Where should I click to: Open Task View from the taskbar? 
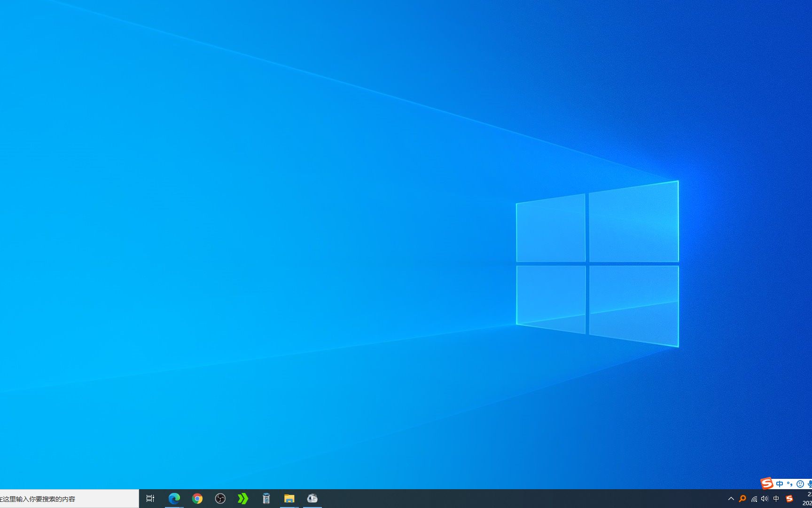coord(150,499)
